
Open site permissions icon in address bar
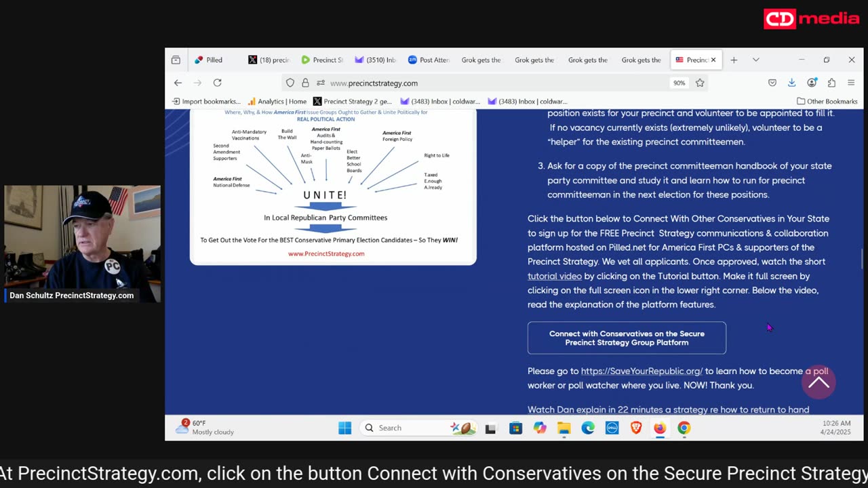coord(320,83)
